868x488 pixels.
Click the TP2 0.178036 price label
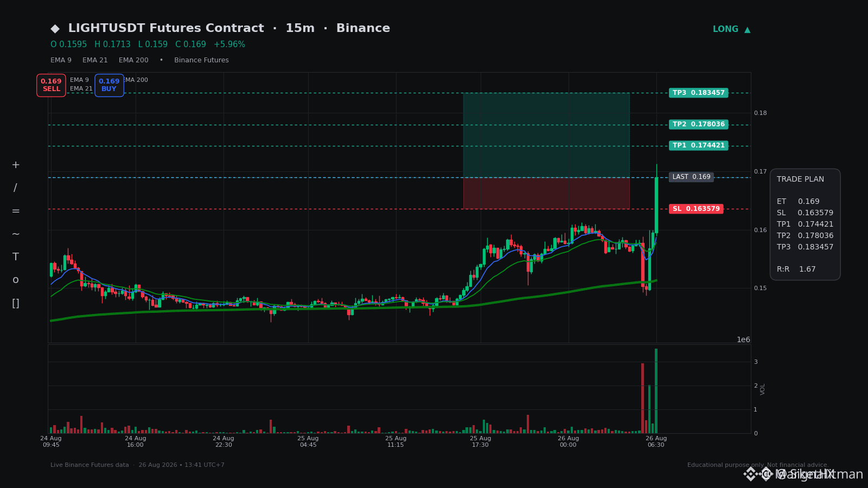[x=699, y=124]
